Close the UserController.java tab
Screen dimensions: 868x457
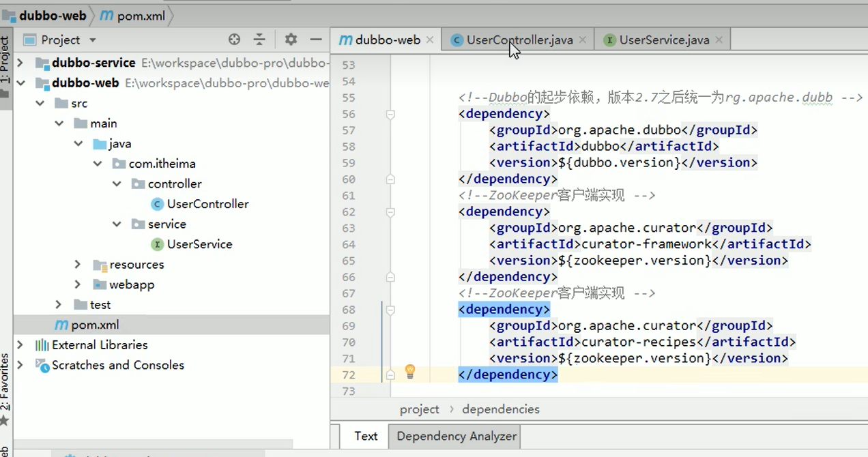[x=582, y=40]
